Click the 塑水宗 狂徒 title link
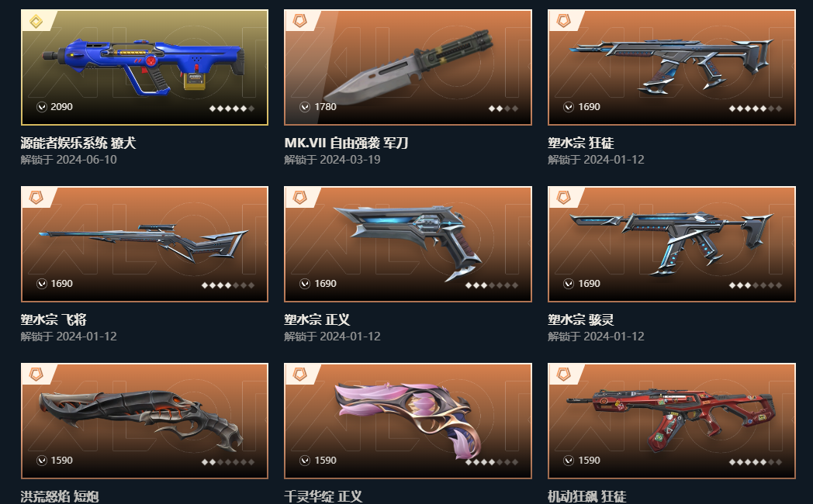 tap(581, 143)
